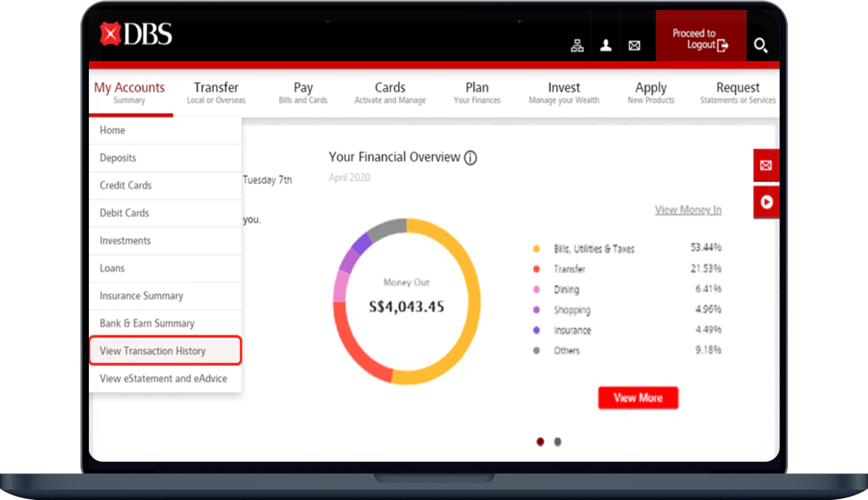This screenshot has width=868, height=500.
Task: Click the S$4,043.45 Money Out amount
Action: (x=406, y=307)
